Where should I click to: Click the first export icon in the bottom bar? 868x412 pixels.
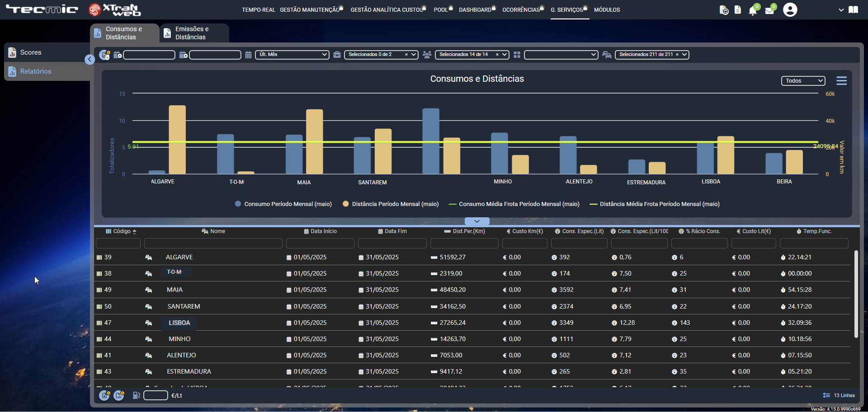104,396
